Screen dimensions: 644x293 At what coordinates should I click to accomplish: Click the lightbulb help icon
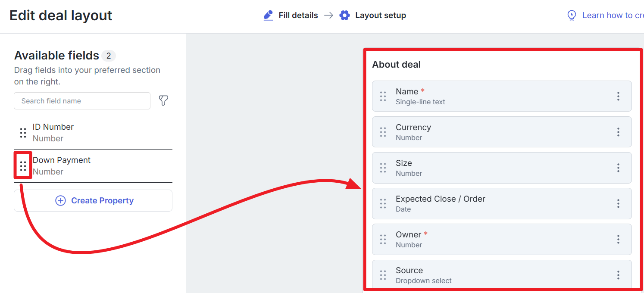[572, 16]
